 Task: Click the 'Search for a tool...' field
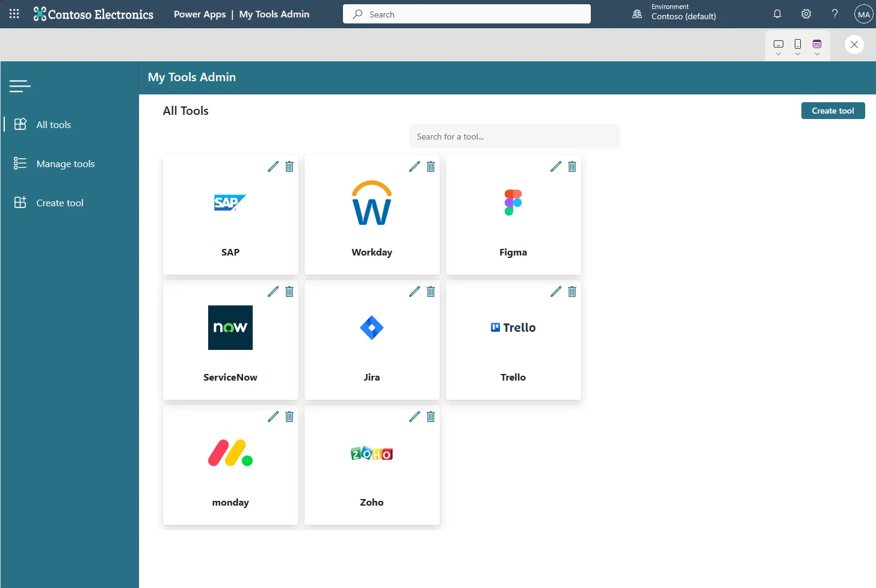[514, 136]
